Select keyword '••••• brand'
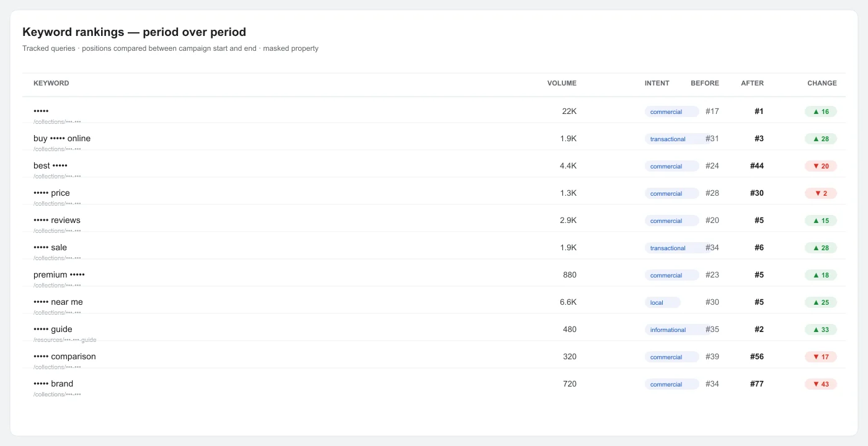Screen dimensions: 868x446 click(53, 383)
